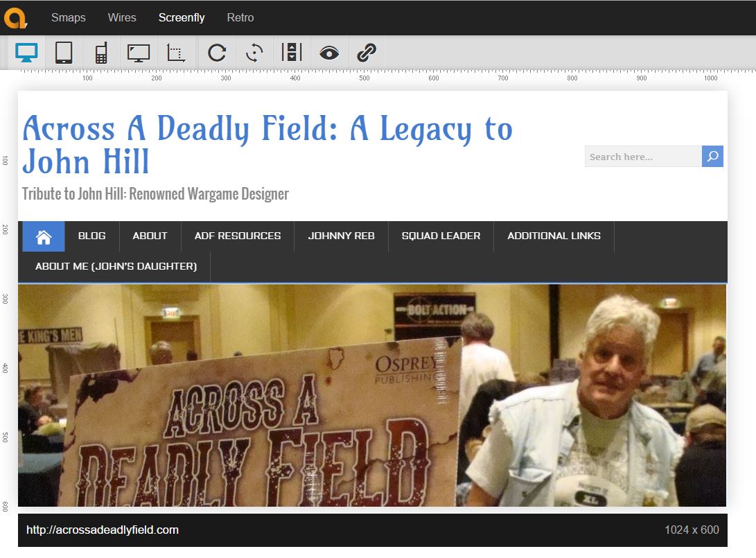Open the ADDITIONAL LINKS menu item
The image size is (756, 558).
click(554, 236)
